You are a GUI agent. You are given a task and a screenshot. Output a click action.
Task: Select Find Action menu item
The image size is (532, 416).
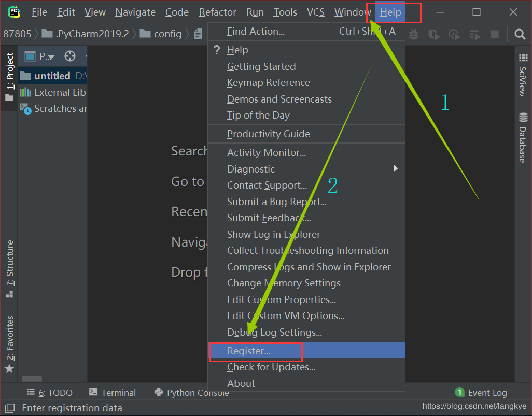306,32
